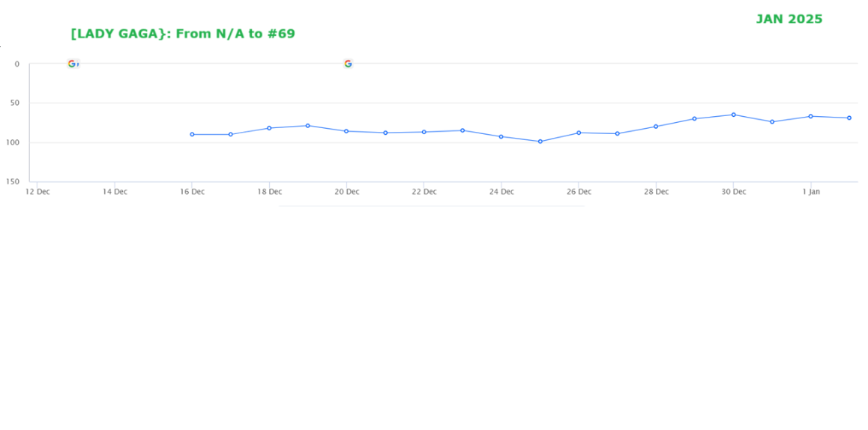The height and width of the screenshot is (430, 868).
Task: Select the data point at 18 Dec
Action: (269, 128)
